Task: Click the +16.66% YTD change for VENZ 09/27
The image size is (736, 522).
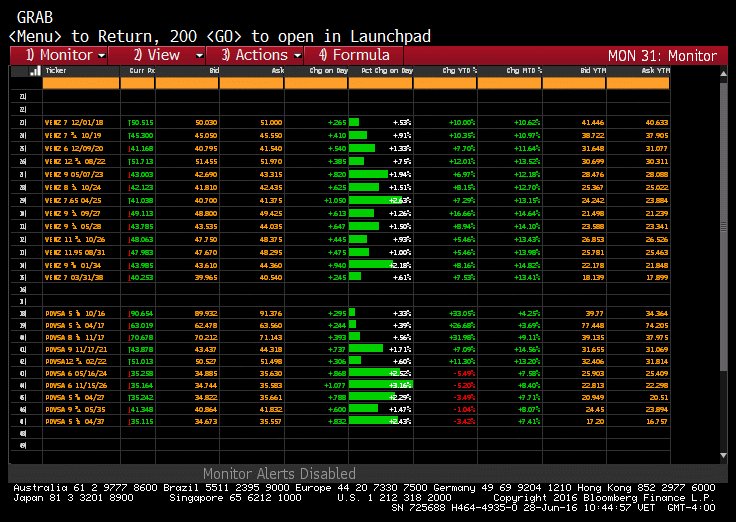Action: [462, 213]
